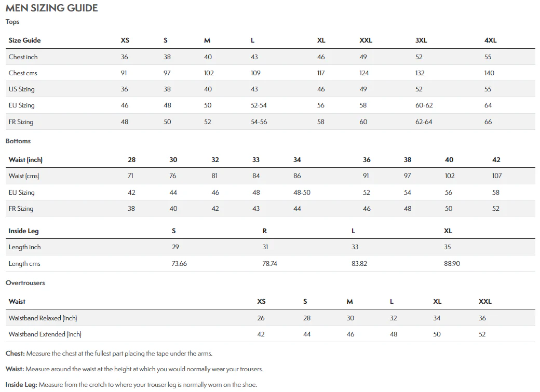Click the Chest measuring instruction text

coord(109,354)
